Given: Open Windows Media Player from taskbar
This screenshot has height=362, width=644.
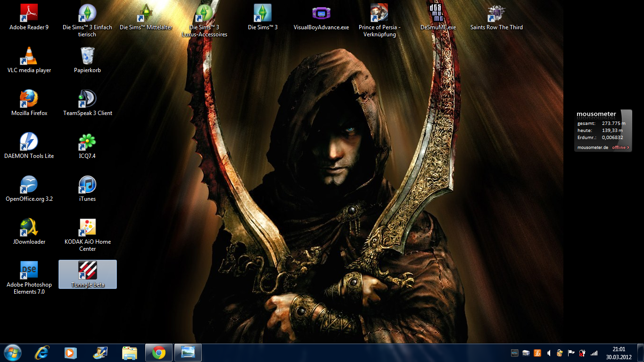Looking at the screenshot, I should click(71, 353).
